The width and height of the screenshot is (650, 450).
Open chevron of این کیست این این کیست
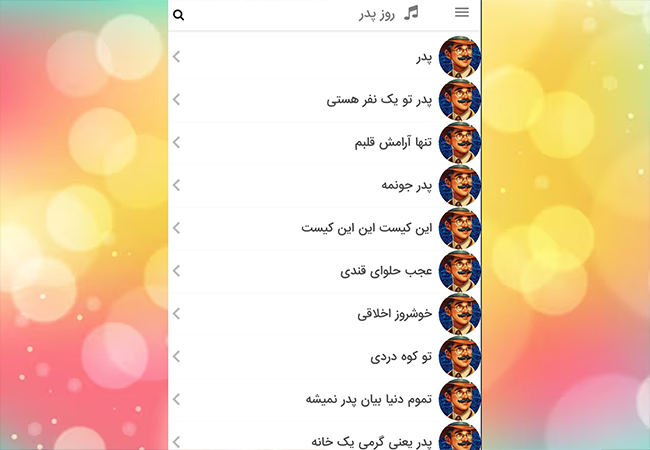click(x=177, y=228)
